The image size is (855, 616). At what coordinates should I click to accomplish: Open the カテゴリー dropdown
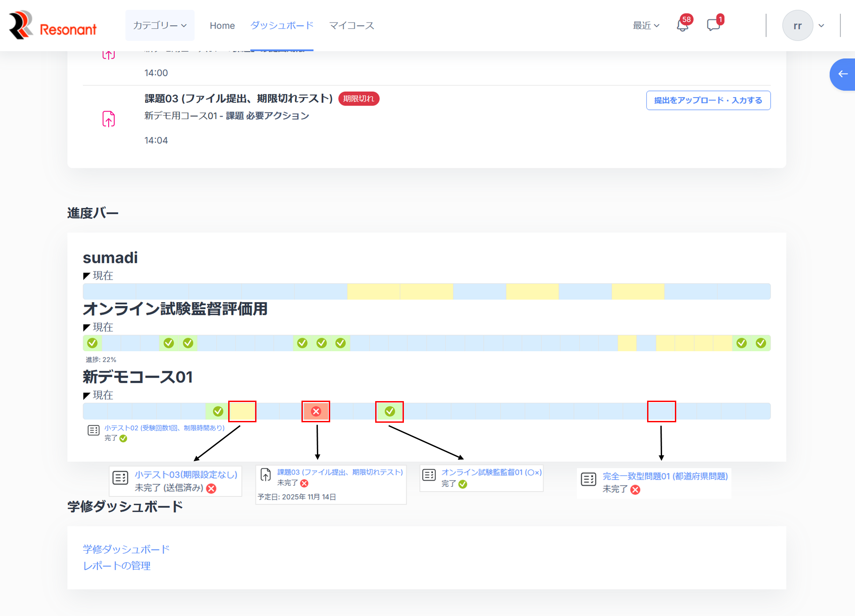(x=160, y=26)
